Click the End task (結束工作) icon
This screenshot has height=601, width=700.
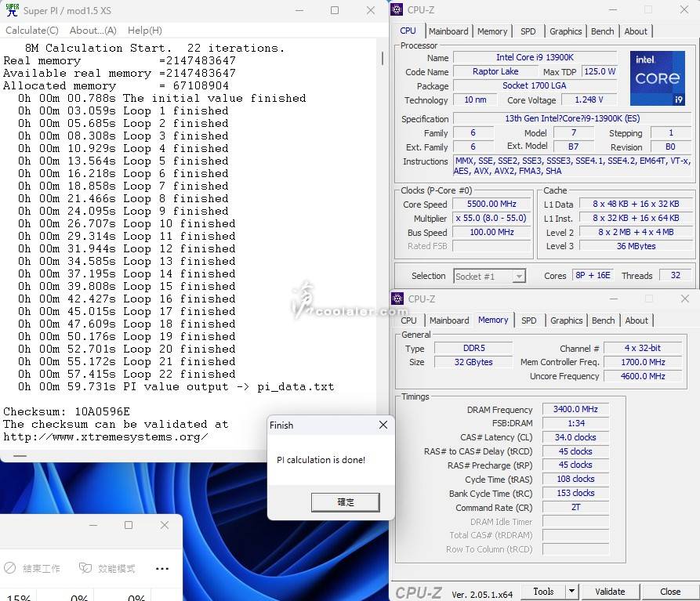point(10,568)
